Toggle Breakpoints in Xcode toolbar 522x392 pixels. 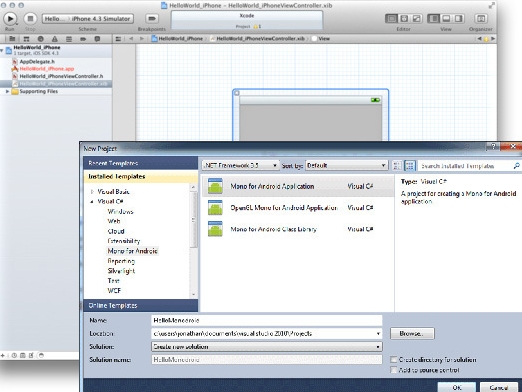point(152,19)
